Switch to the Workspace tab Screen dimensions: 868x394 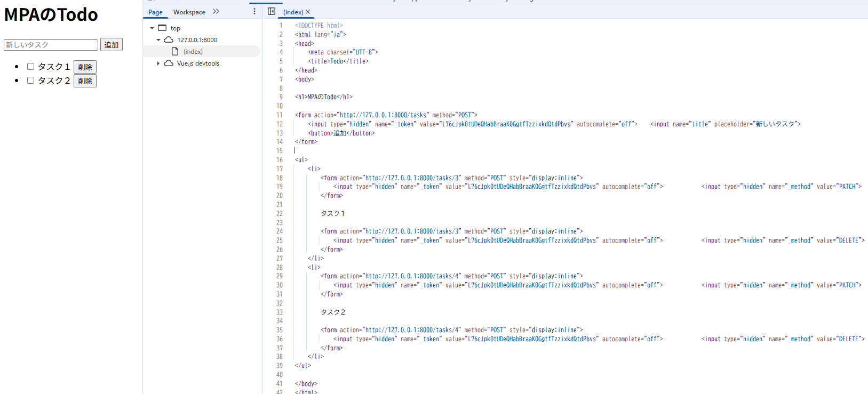click(x=189, y=12)
